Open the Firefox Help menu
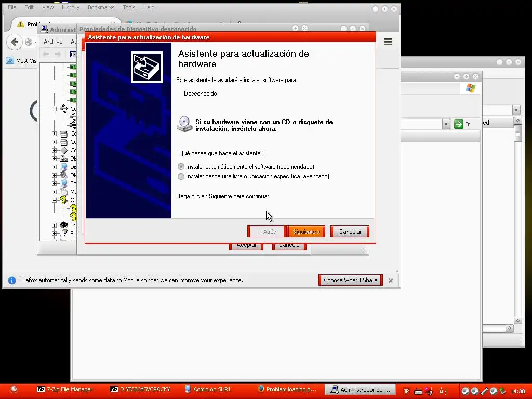The height and width of the screenshot is (399, 532). pos(149,7)
